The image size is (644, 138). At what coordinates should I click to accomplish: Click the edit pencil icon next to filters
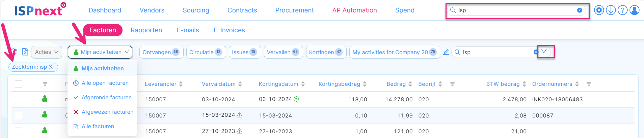click(x=446, y=52)
